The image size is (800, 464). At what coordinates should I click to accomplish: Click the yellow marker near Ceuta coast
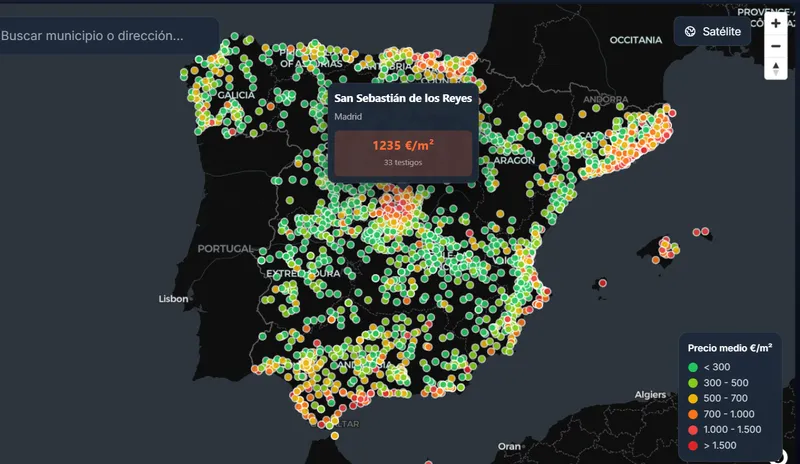click(x=335, y=436)
